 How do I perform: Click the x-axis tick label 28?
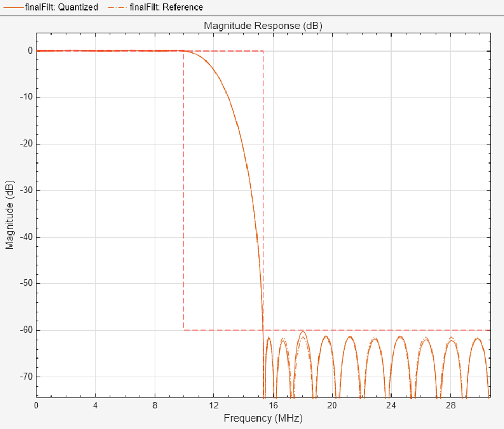[450, 405]
